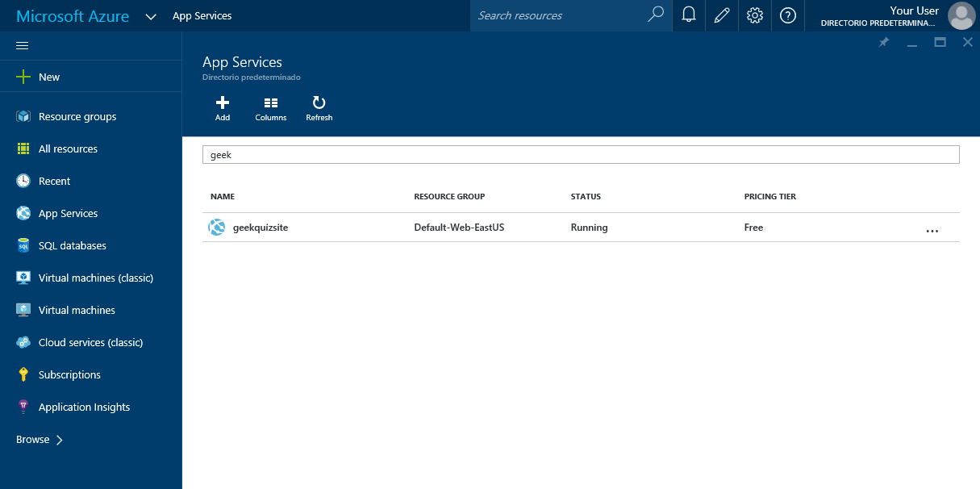Click New in the sidebar
The width and height of the screenshot is (980, 489).
click(39, 76)
